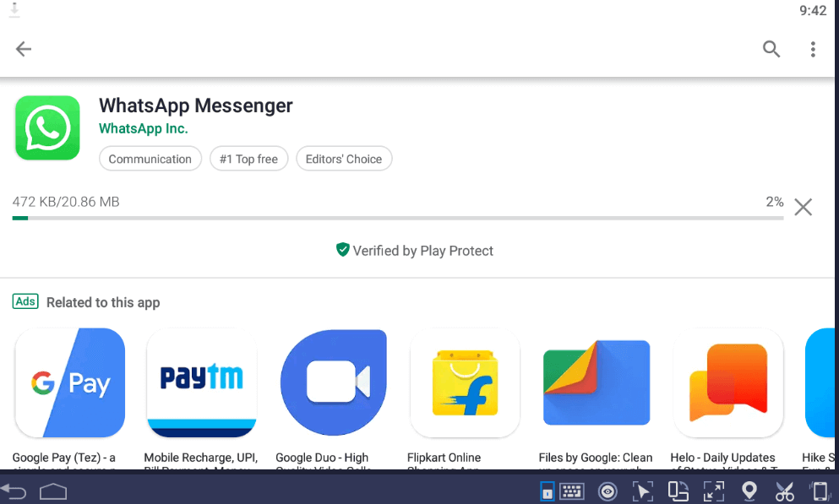
Task: Click Verified by Play Protect label
Action: click(x=422, y=251)
